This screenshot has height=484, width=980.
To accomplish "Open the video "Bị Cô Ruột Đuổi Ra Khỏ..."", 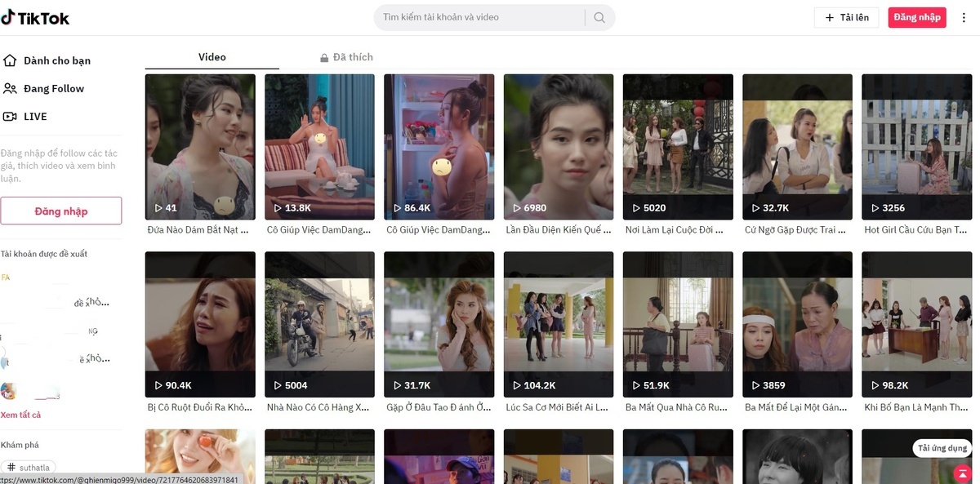I will (200, 323).
